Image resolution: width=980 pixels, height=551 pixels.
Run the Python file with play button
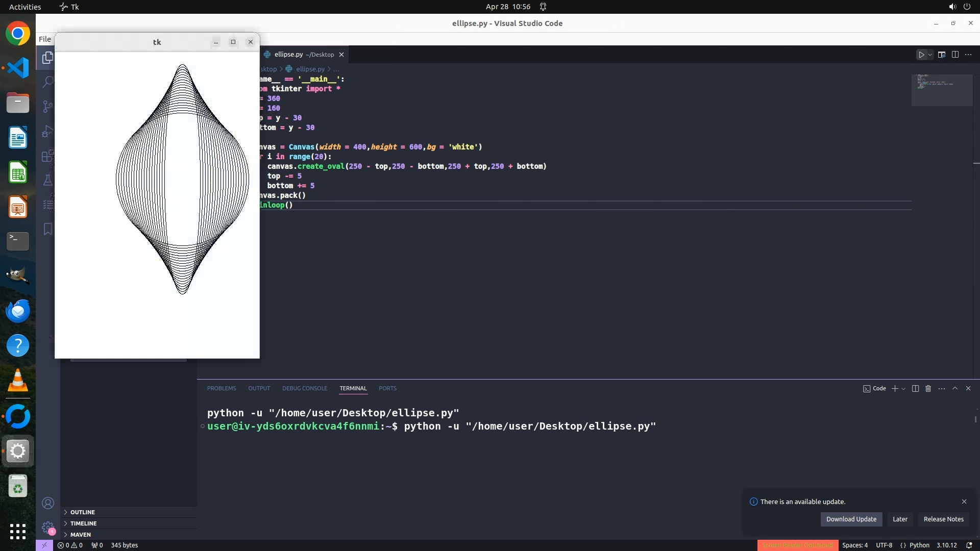pos(921,55)
